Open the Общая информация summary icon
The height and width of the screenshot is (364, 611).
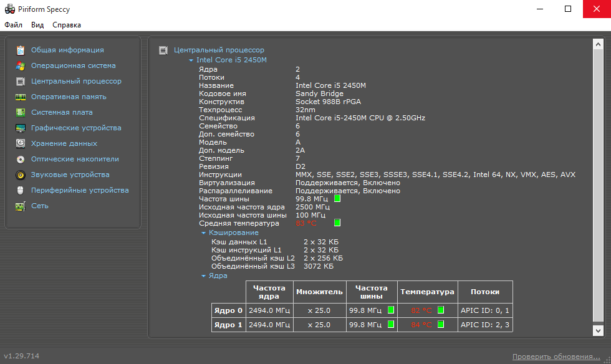(20, 50)
